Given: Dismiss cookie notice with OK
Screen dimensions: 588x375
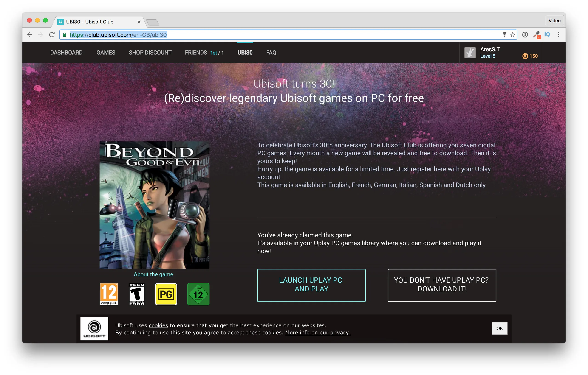Looking at the screenshot, I should [x=499, y=328].
